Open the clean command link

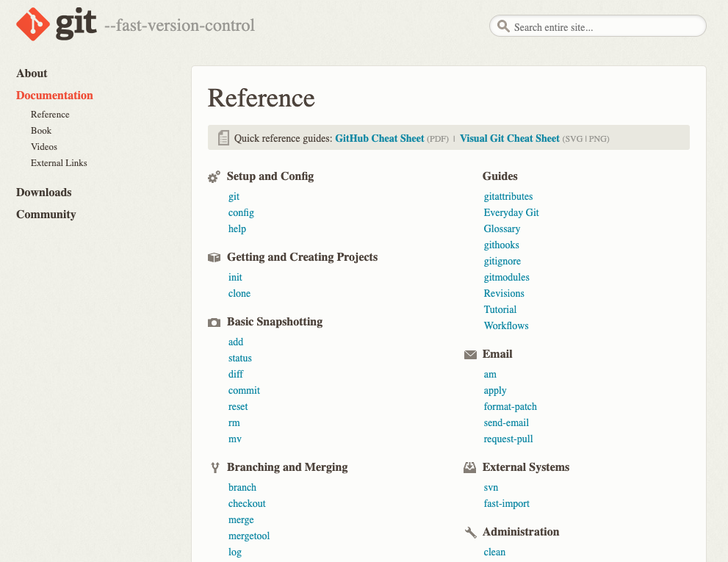494,552
